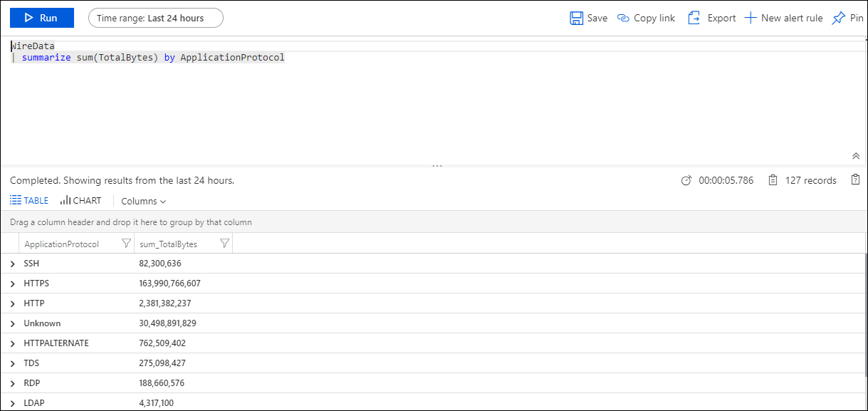Viewport: 868px width, 411px height.
Task: Sort by ApplicationProtocol column header
Action: point(61,244)
